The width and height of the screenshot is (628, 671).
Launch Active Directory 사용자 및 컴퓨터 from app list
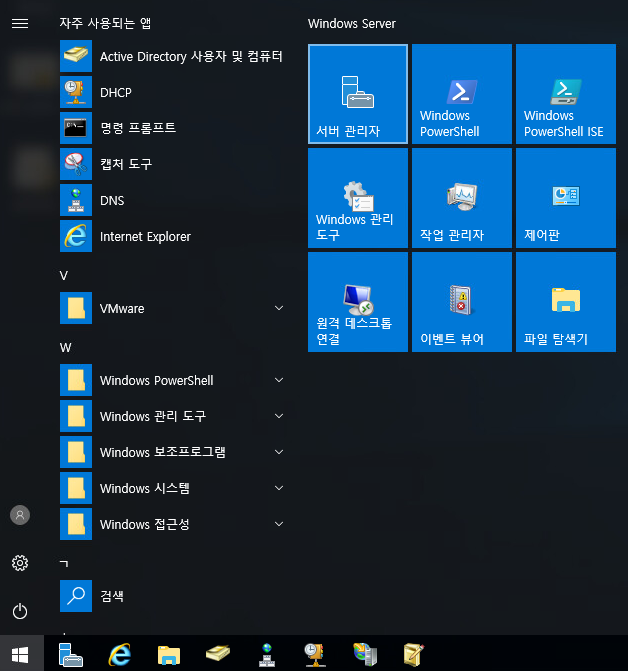click(x=173, y=56)
